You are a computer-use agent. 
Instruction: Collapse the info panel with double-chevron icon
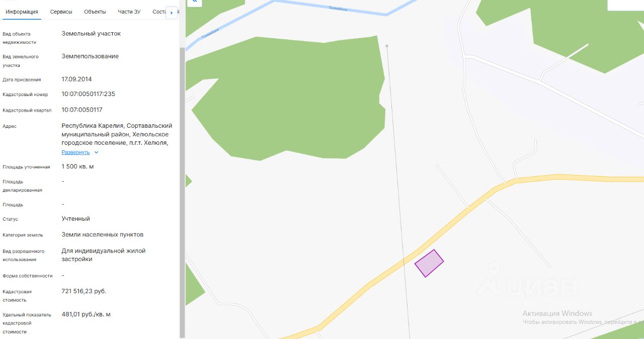click(x=195, y=2)
